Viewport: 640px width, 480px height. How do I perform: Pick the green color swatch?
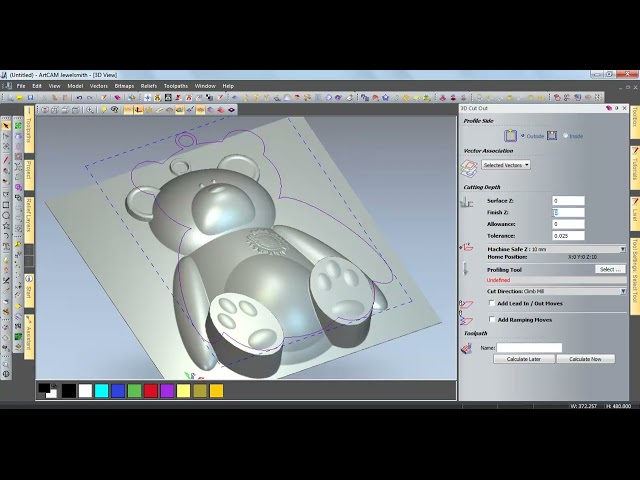134,391
